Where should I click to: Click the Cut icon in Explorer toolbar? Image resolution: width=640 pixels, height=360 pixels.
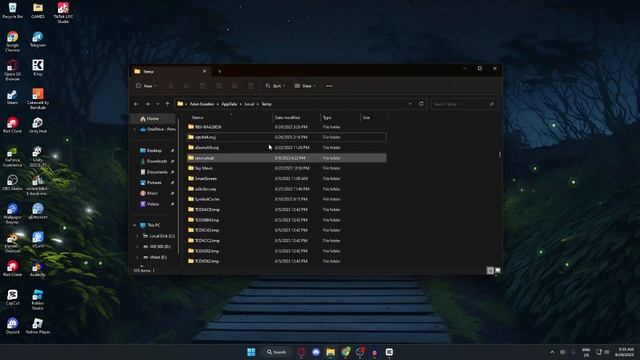point(171,86)
